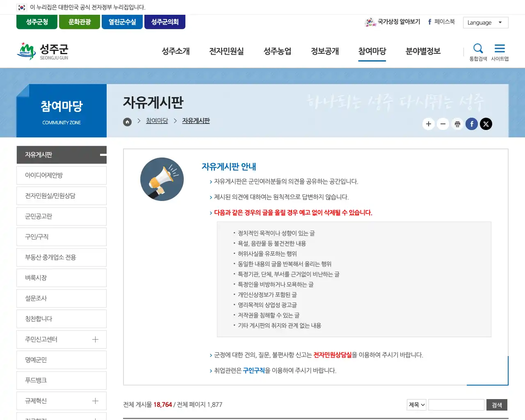The height and width of the screenshot is (420, 525).
Task: Switch to 성주군의회 site tab
Action: (x=165, y=22)
